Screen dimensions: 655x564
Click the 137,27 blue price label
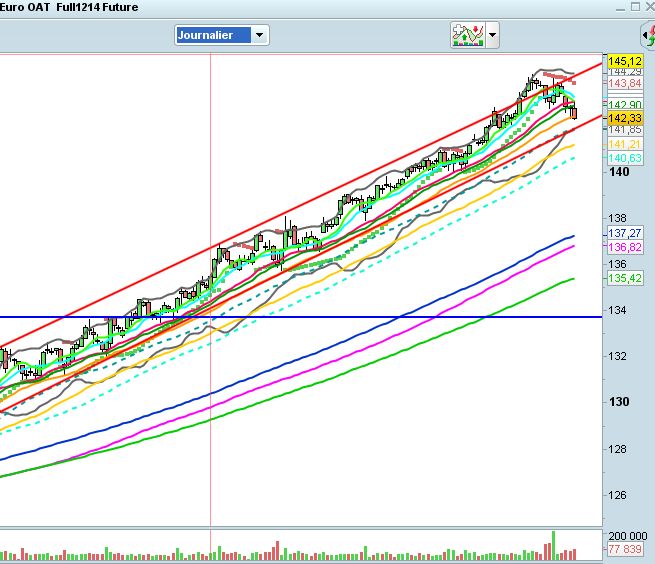(x=625, y=233)
